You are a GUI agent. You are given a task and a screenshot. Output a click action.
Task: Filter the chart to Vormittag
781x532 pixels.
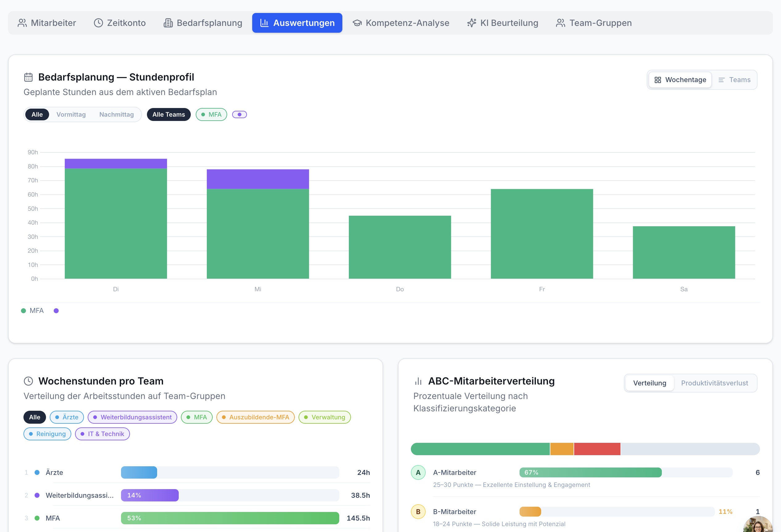71,114
